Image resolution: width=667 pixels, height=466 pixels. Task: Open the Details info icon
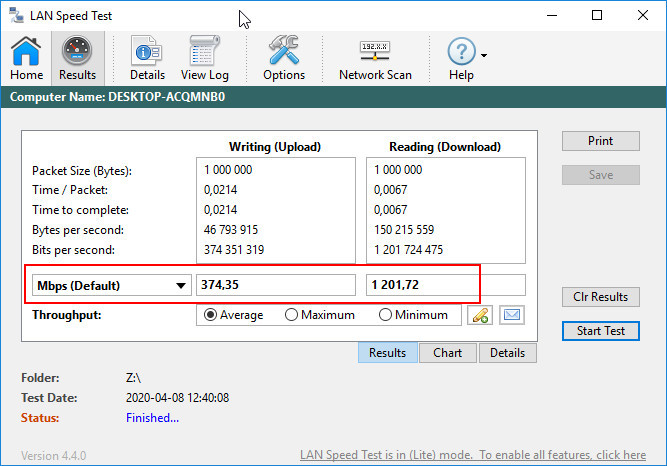click(x=147, y=58)
